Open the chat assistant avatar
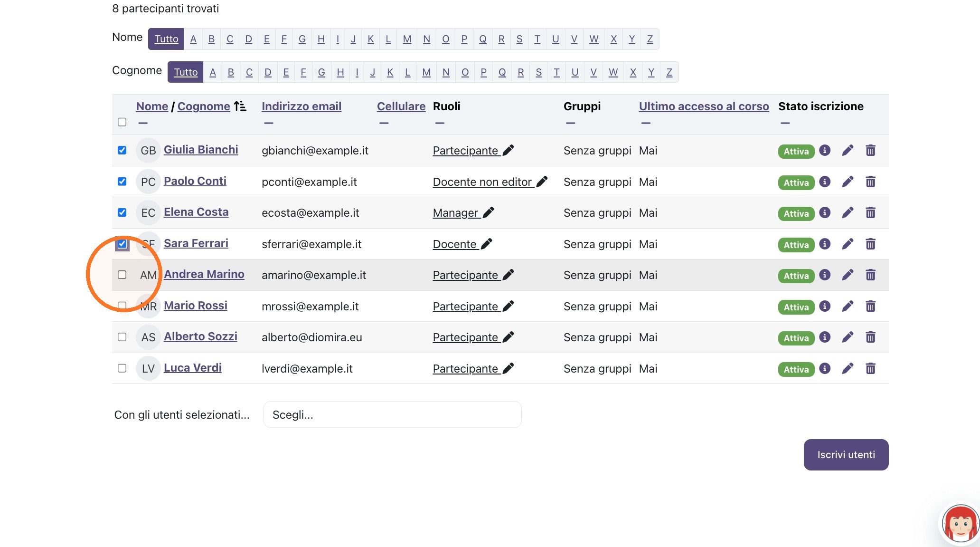Screen dimensions: 980x547 point(960,524)
